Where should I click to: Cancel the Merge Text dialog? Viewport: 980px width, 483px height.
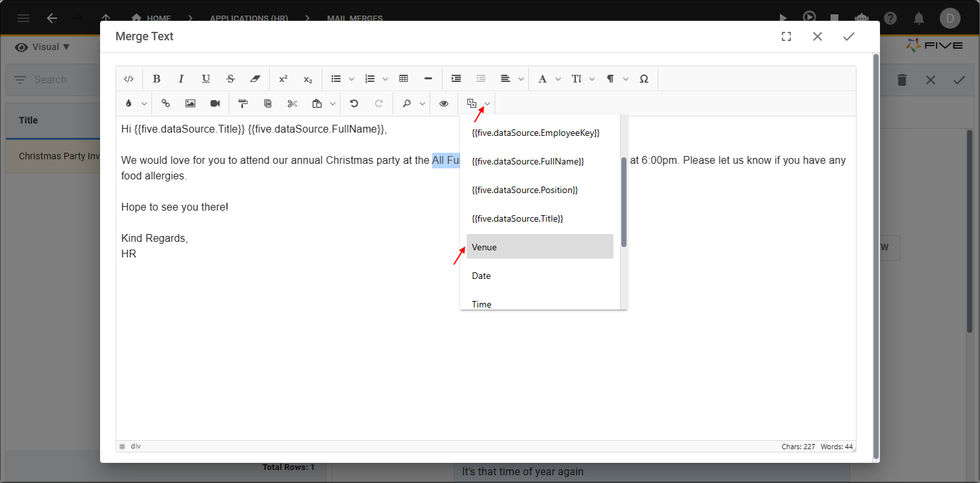coord(818,36)
